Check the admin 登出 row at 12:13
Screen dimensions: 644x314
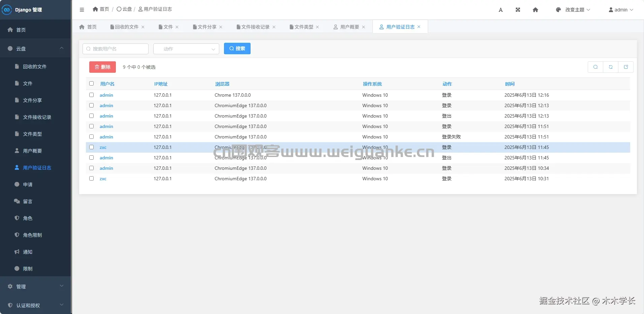point(91,116)
